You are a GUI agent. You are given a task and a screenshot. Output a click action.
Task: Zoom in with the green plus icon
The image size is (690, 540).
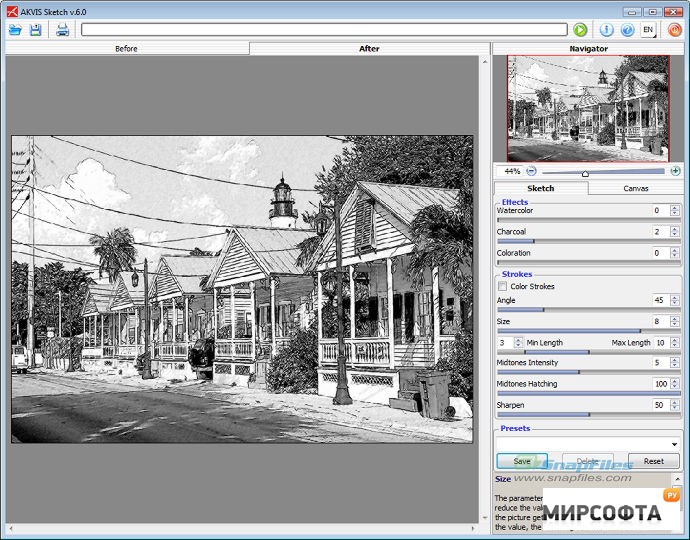point(676,171)
